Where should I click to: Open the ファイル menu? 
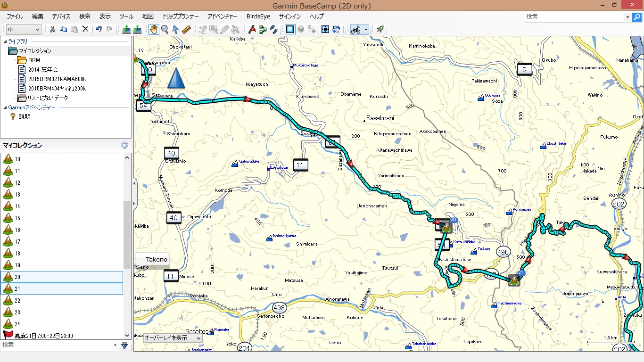click(15, 16)
